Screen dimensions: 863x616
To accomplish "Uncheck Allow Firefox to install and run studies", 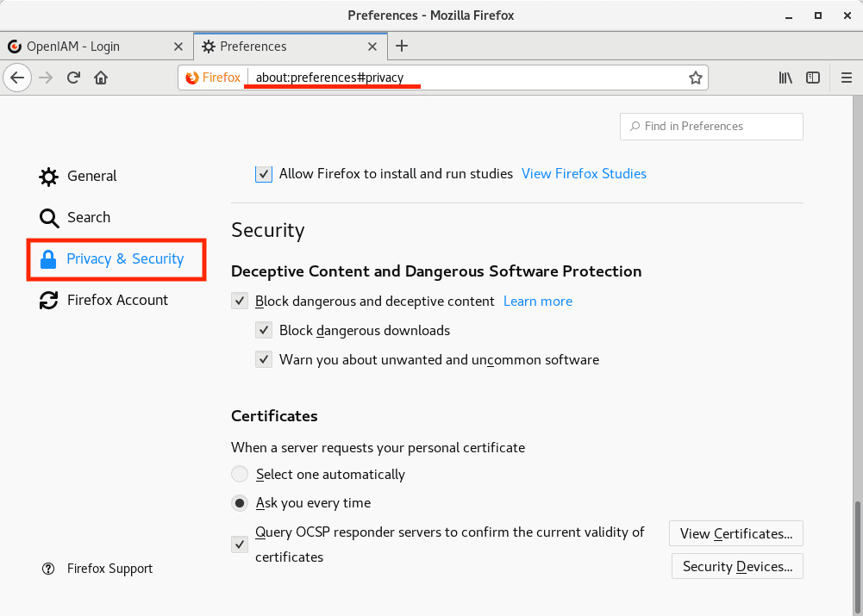I will pos(264,174).
